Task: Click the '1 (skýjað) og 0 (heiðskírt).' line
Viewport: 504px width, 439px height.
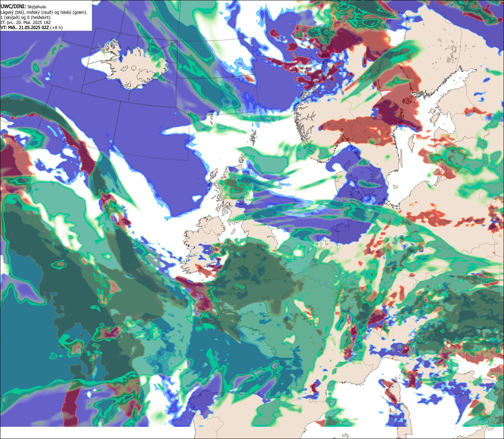Action: 26,17
